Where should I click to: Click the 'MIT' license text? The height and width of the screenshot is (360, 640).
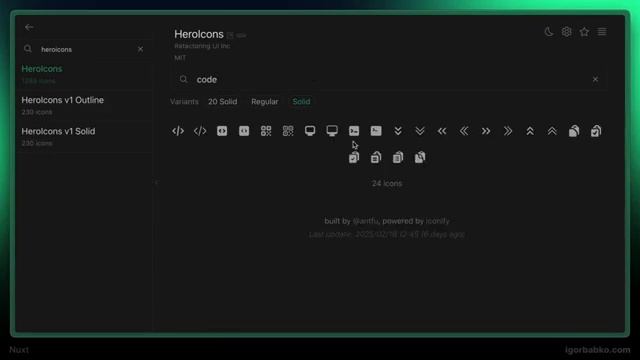tap(180, 58)
